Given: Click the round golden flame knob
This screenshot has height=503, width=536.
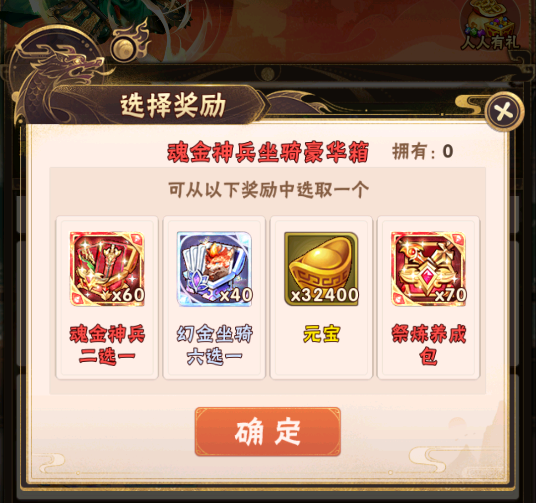Looking at the screenshot, I should 123,48.
